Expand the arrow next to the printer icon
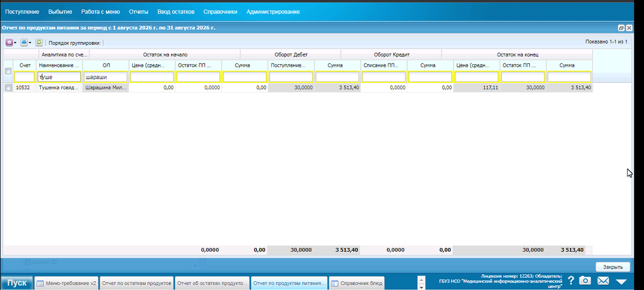Viewport: 644px width, 290px height. tap(30, 43)
